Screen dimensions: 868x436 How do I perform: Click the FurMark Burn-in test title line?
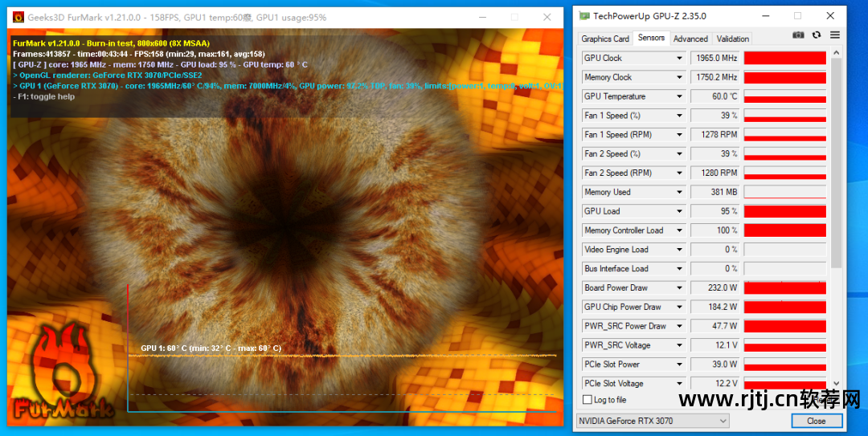pyautogui.click(x=111, y=43)
